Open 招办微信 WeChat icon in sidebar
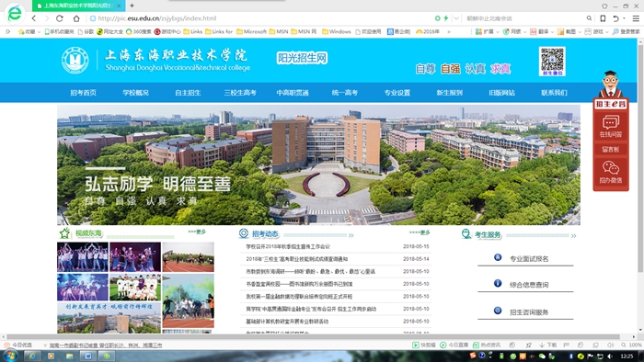 [x=610, y=172]
